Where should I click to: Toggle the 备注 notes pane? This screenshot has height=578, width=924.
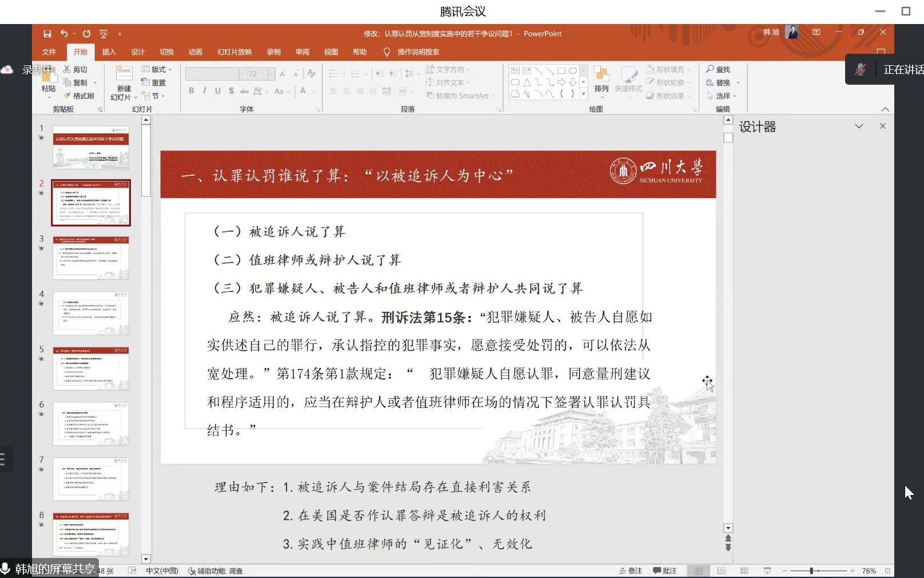tap(630, 571)
